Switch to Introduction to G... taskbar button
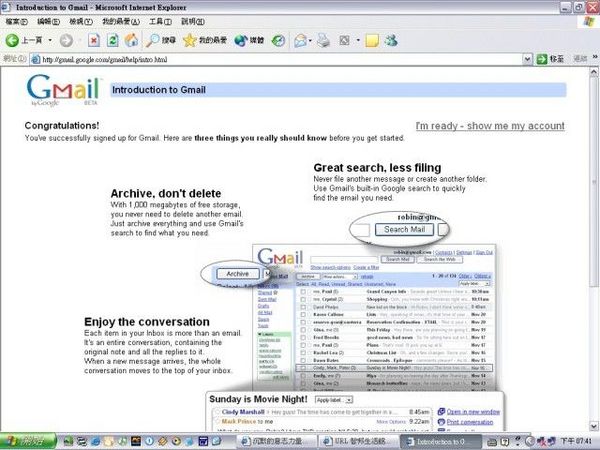The width and height of the screenshot is (600, 450). [439, 441]
